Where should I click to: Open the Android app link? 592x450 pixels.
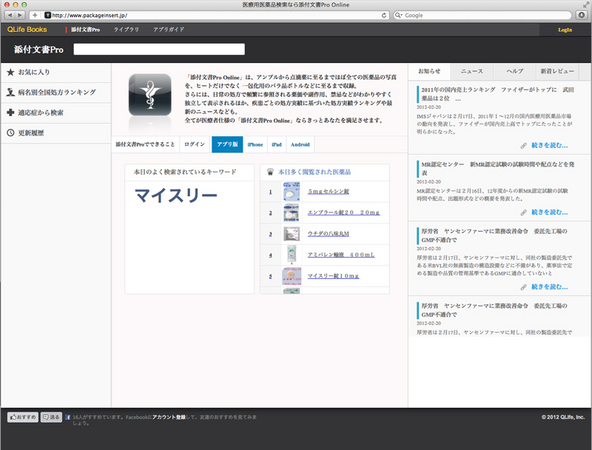300,144
